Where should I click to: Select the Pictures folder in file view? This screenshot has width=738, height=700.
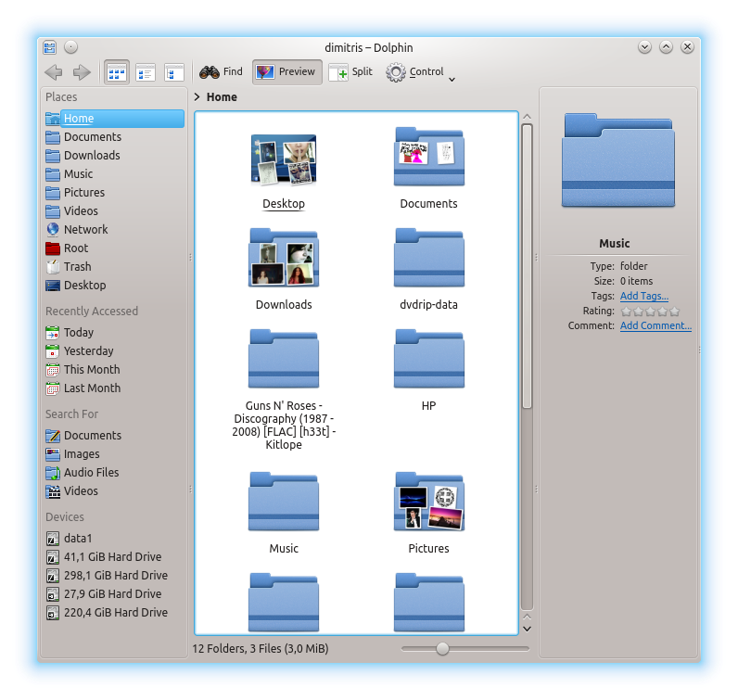[x=428, y=513]
